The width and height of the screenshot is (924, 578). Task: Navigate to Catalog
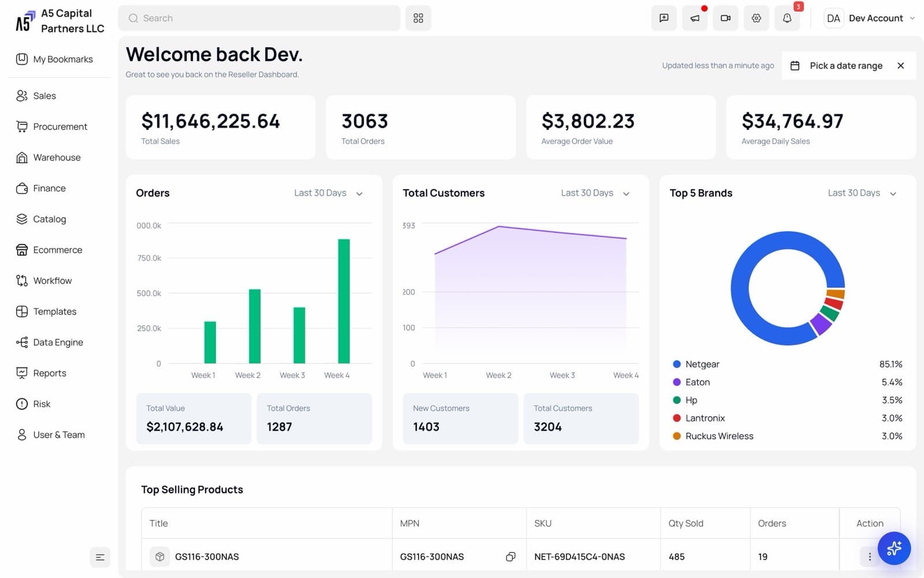[41, 219]
